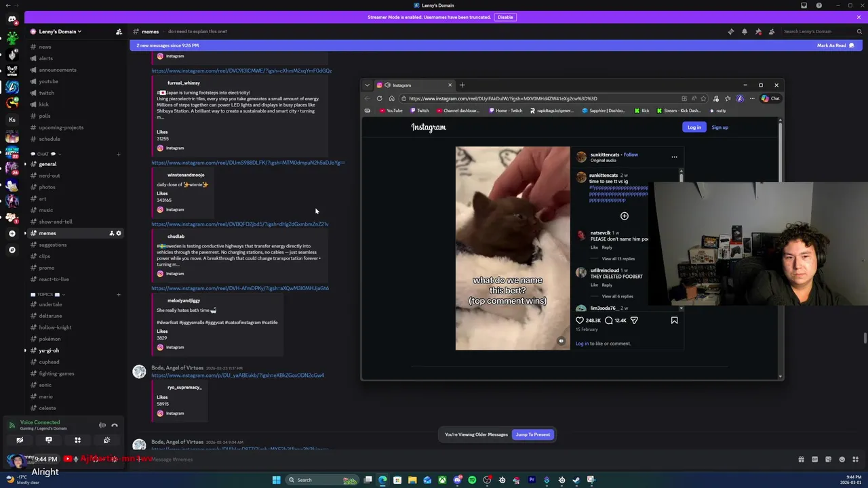Open Copilot Chat in browser
This screenshot has width=868, height=488.
pos(770,98)
